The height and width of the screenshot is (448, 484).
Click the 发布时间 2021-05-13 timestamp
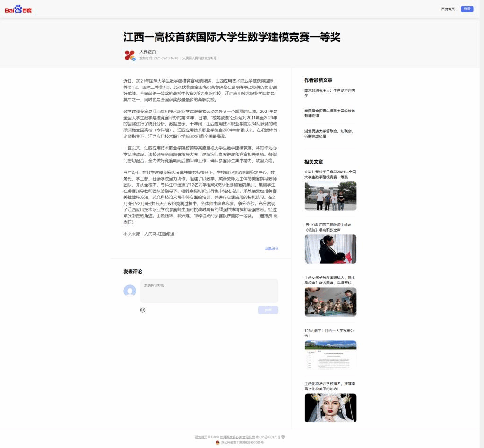click(159, 58)
